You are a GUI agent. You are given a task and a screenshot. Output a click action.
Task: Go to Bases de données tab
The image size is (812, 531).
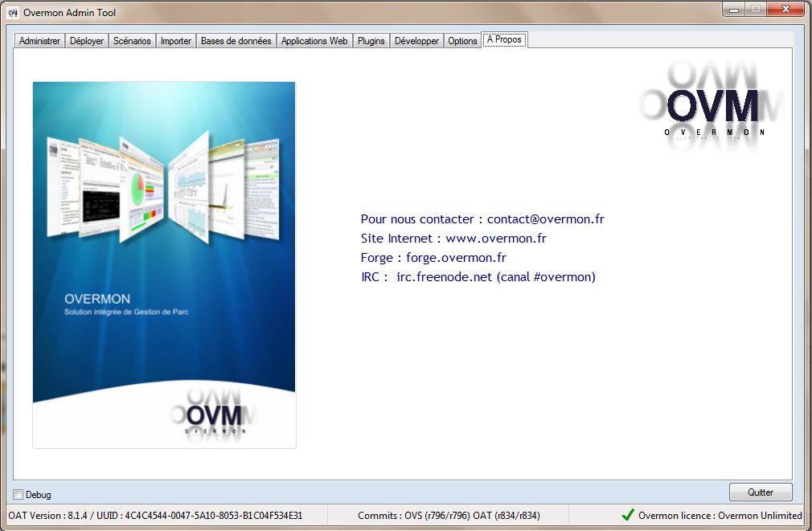236,41
